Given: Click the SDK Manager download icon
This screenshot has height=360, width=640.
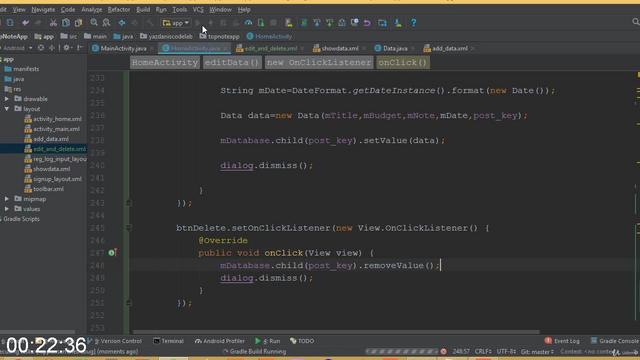Looking at the screenshot, I should 397,23.
